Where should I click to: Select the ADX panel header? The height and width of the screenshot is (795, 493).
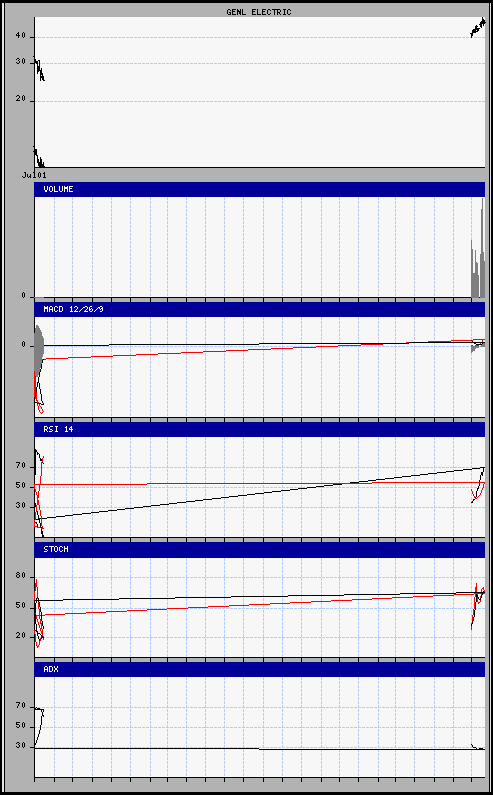pyautogui.click(x=260, y=669)
